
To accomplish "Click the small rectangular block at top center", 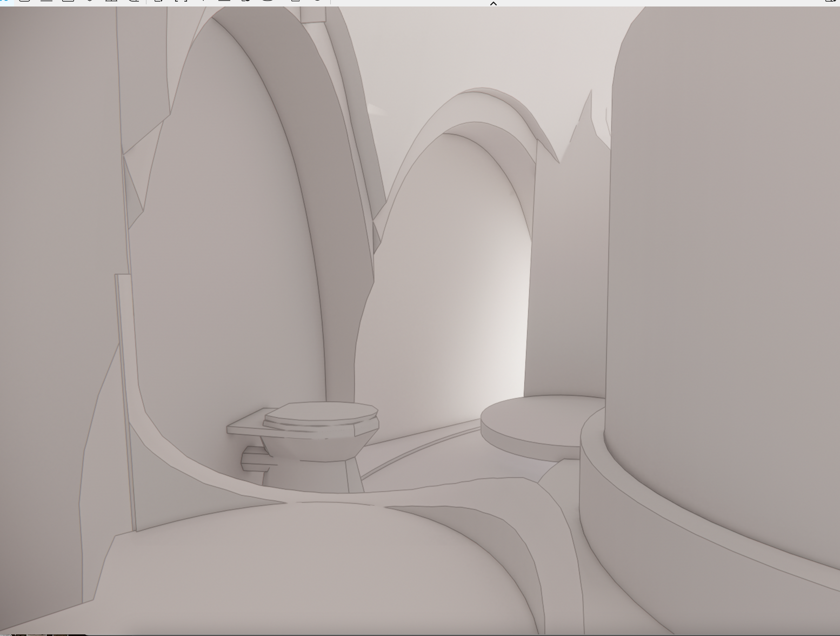I will 313,14.
